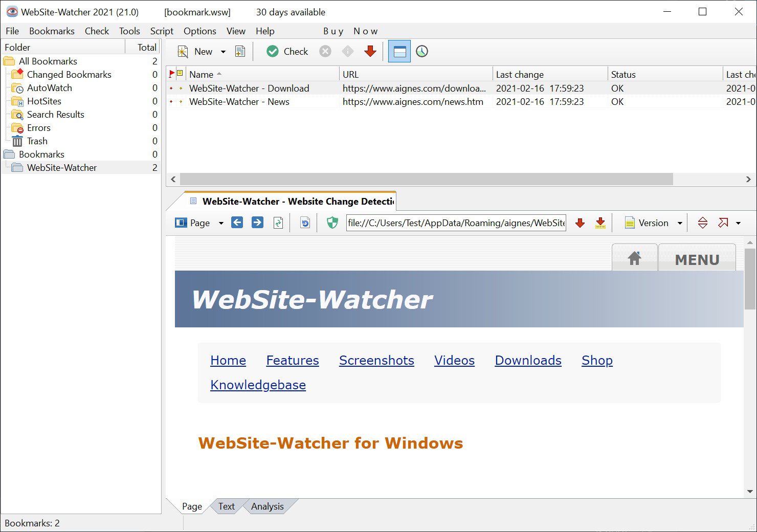Click the blue undo page icon
757x532 pixels.
pyautogui.click(x=305, y=223)
